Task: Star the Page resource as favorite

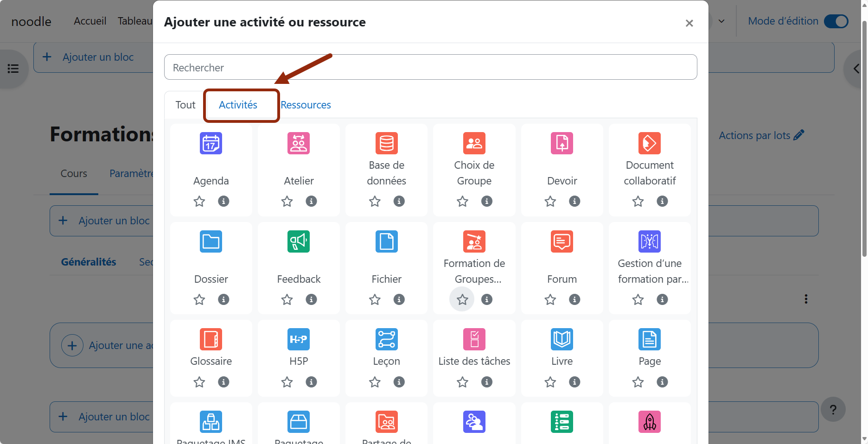Action: click(x=638, y=382)
